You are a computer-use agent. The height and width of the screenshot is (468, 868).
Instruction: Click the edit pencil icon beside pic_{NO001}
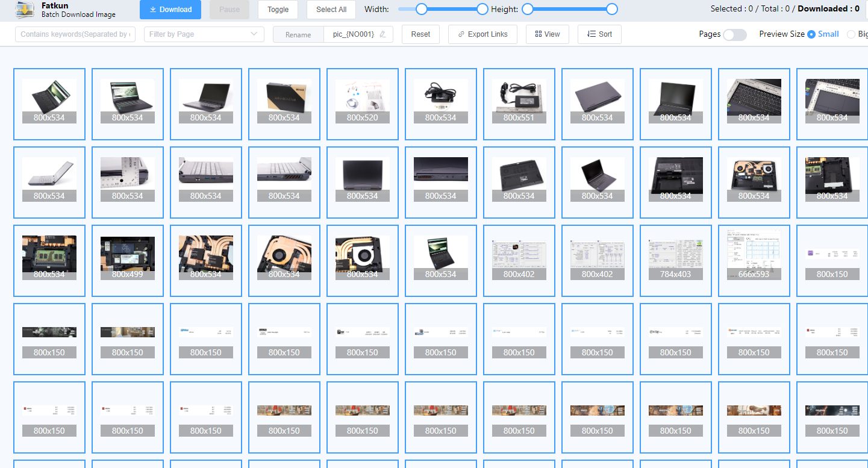[382, 34]
